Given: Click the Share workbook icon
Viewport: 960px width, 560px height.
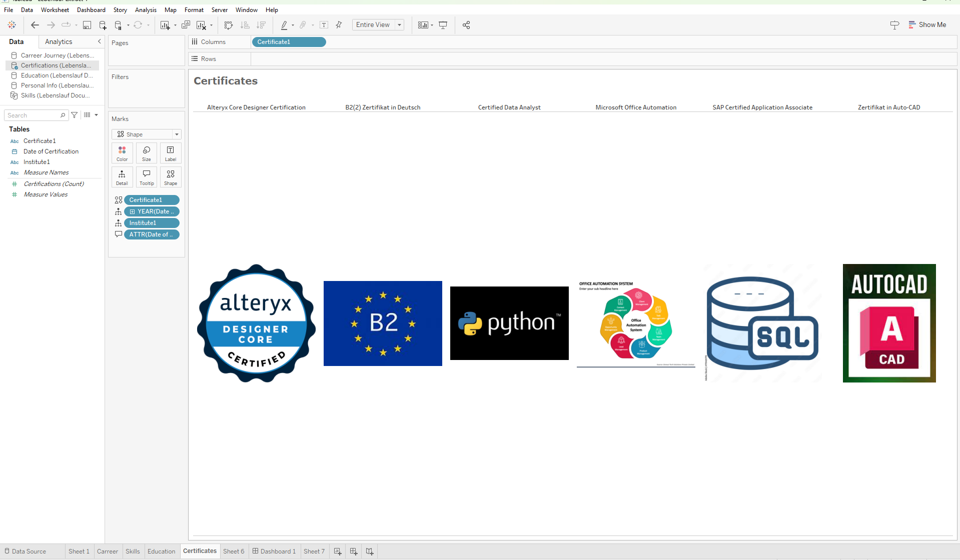Looking at the screenshot, I should pyautogui.click(x=466, y=25).
